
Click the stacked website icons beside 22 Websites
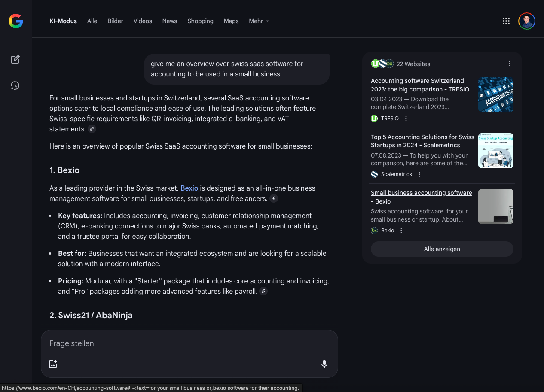[382, 64]
